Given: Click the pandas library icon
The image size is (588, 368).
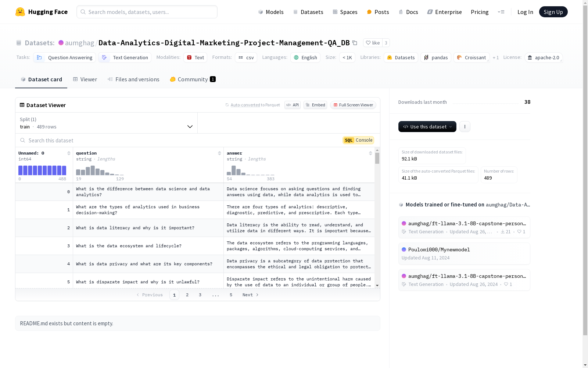Looking at the screenshot, I should 426,57.
